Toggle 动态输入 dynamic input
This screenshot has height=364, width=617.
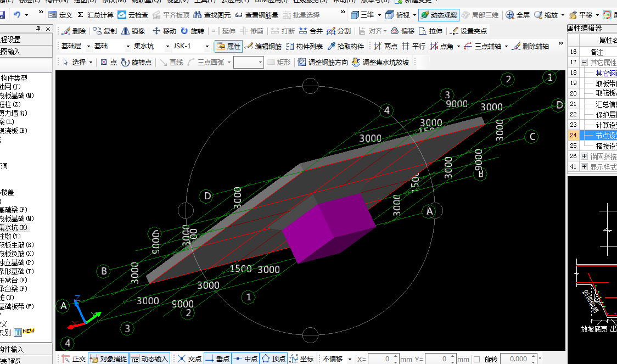(149, 359)
